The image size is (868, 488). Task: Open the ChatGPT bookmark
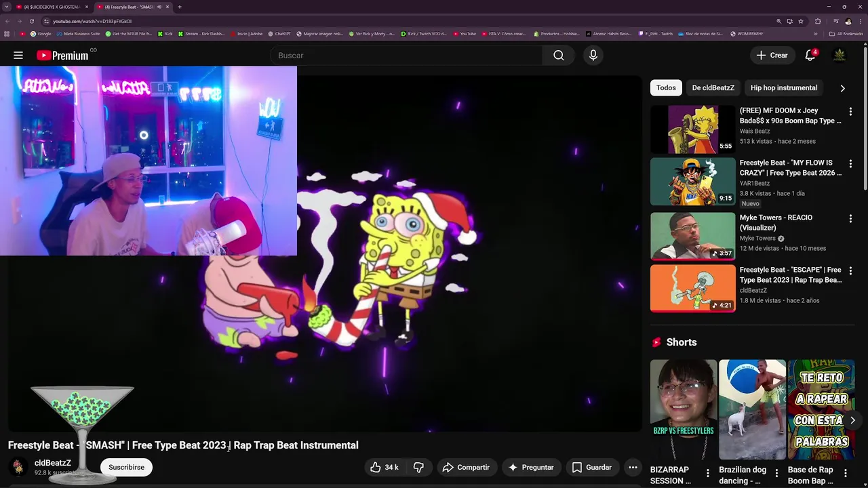(279, 33)
